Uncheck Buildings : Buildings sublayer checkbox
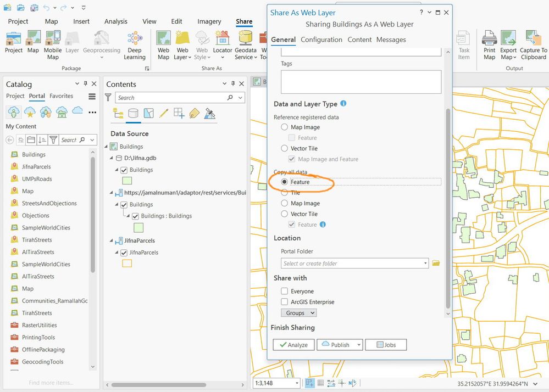This screenshot has height=392, width=549. click(x=135, y=216)
